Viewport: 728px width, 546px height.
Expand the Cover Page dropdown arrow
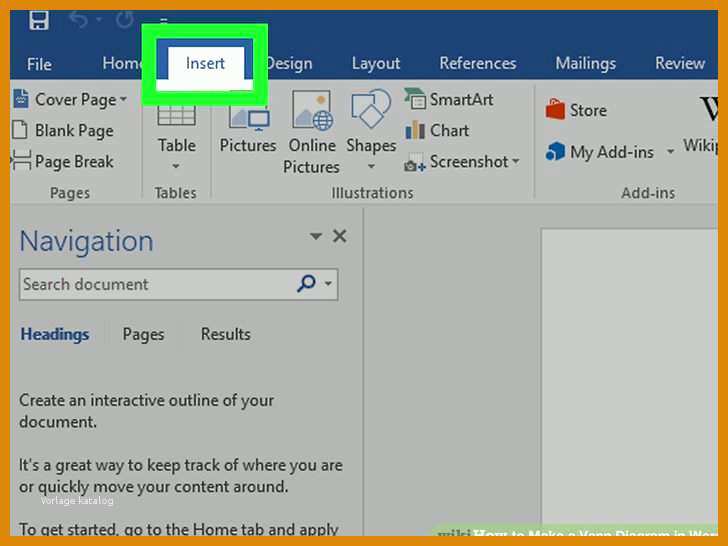point(123,99)
